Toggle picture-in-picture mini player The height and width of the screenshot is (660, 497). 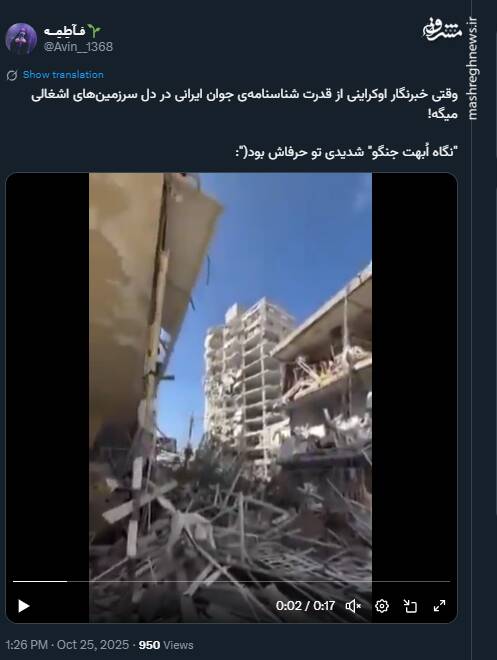point(410,606)
